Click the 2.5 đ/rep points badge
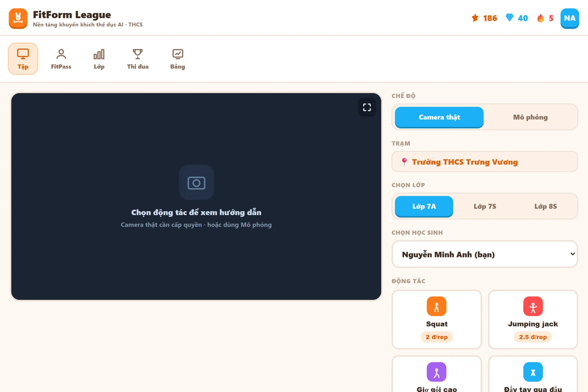This screenshot has height=392, width=588. tap(533, 337)
